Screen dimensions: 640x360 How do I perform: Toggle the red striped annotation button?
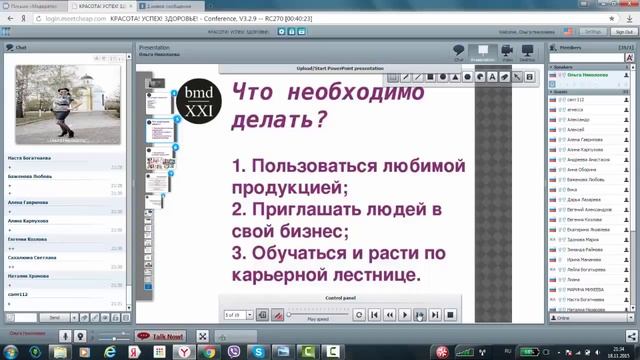[x=278, y=315]
